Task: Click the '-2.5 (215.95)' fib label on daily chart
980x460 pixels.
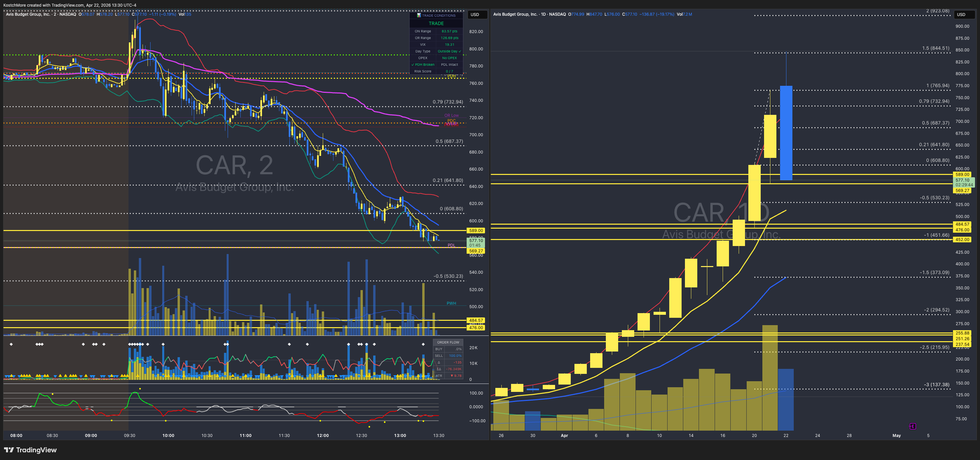Action: coord(935,348)
